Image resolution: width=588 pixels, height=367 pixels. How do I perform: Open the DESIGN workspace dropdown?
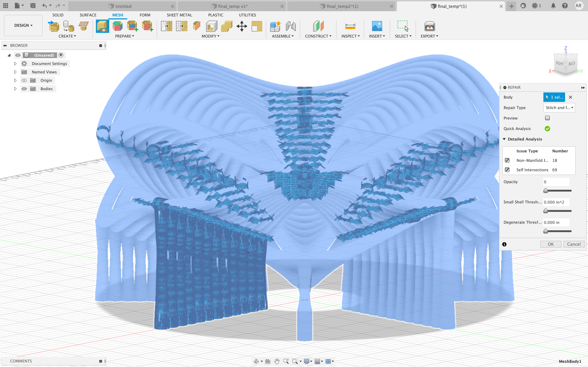tap(23, 25)
